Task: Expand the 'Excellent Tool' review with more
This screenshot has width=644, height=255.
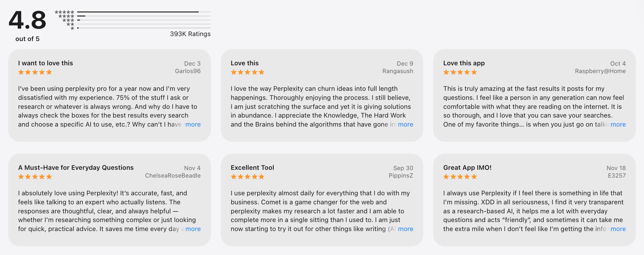Action: point(406,229)
